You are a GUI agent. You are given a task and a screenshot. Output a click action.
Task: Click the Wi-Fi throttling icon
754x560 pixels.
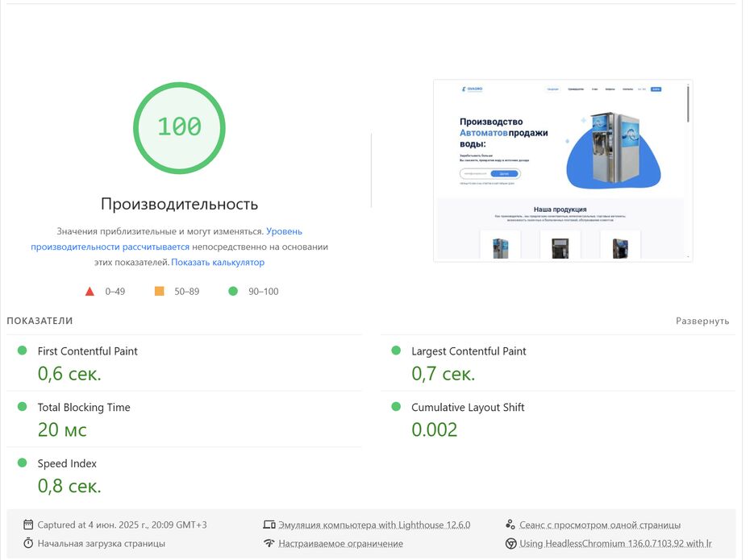(269, 543)
